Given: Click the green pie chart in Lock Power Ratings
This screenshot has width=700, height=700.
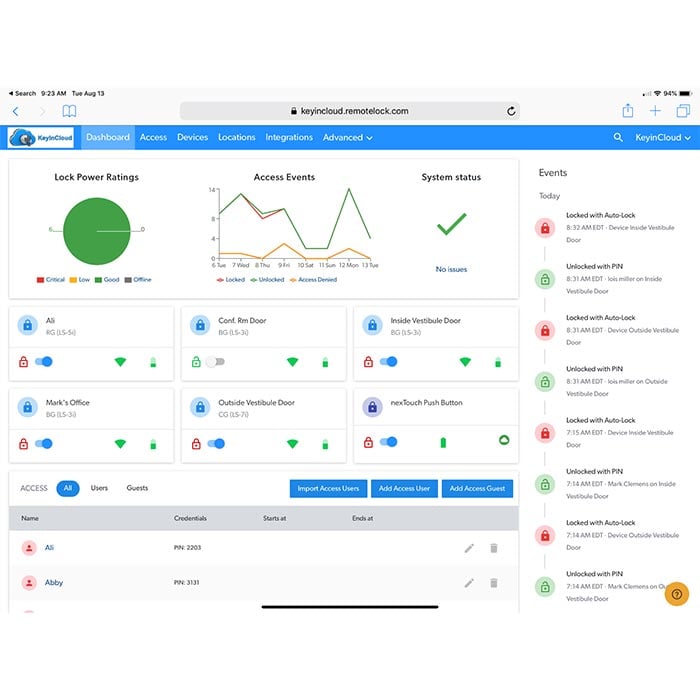Looking at the screenshot, I should click(96, 230).
